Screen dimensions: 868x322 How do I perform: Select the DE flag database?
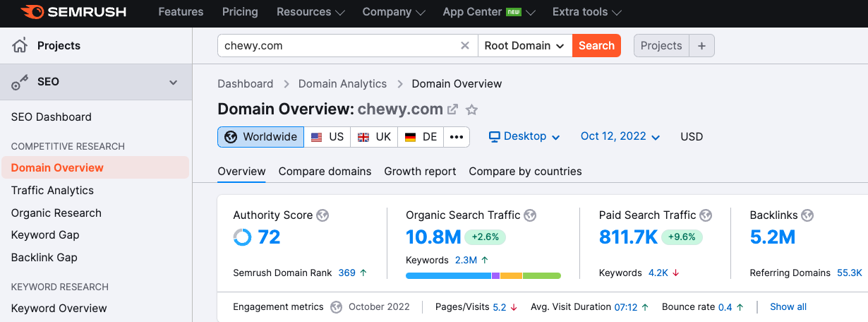[421, 137]
